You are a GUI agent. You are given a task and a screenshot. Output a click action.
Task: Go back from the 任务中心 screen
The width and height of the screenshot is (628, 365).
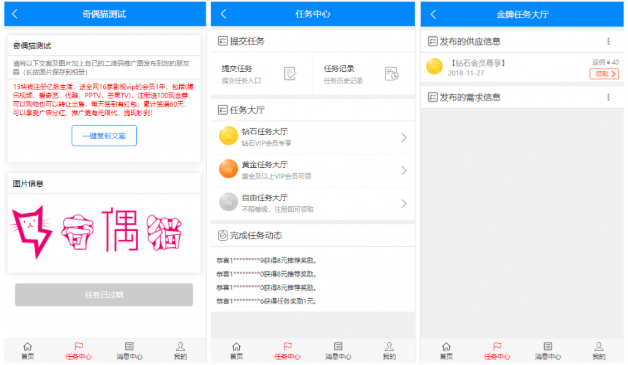pos(223,14)
